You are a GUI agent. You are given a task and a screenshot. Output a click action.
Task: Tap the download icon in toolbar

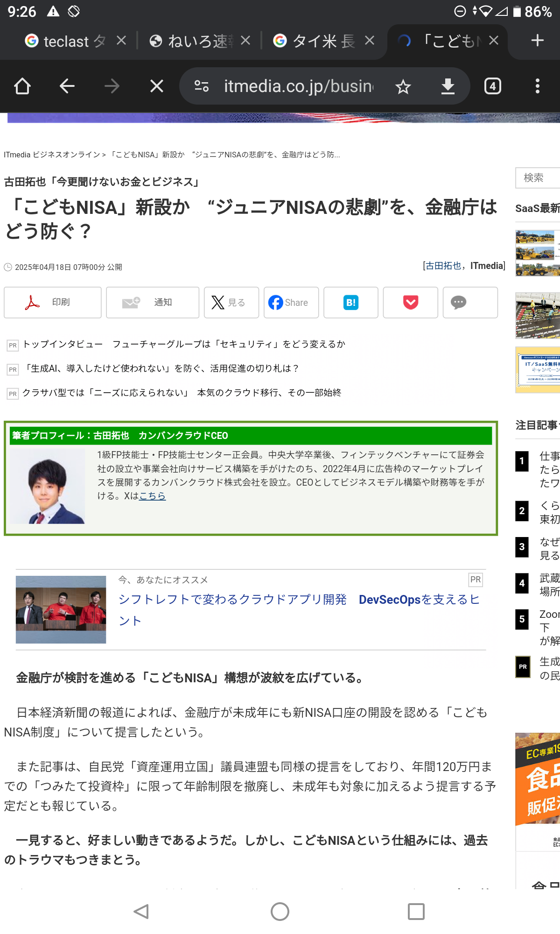point(448,86)
